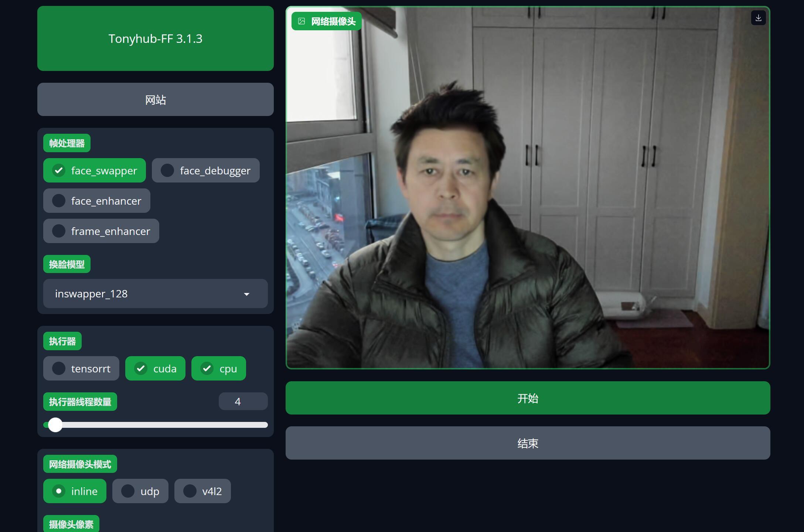Enable the face_swapper processor checkbox
The width and height of the screenshot is (804, 532).
point(59,170)
